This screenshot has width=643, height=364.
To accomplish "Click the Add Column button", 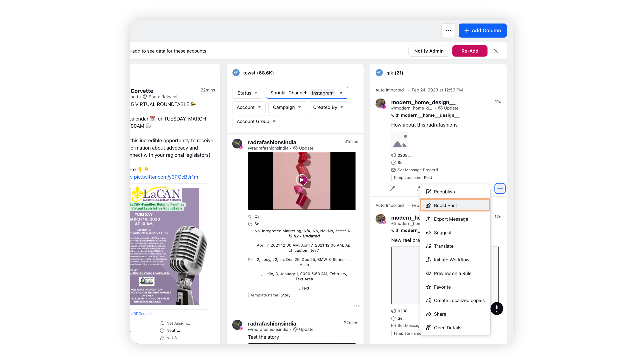I will (482, 31).
